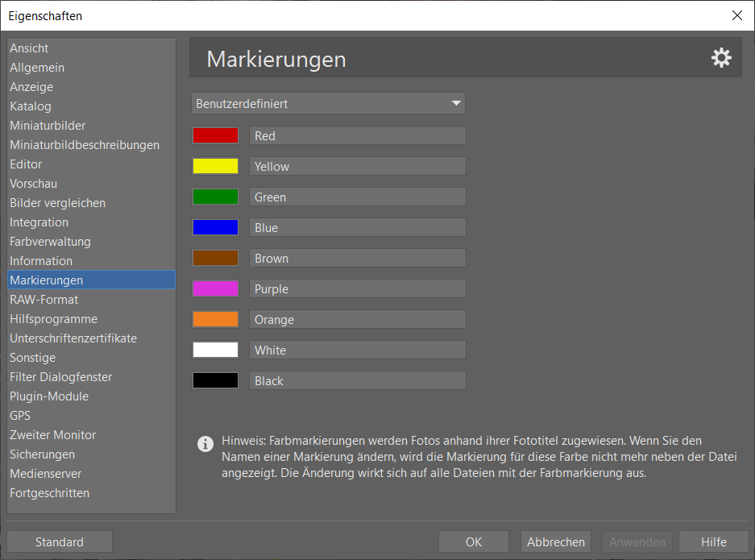755x560 pixels.
Task: Click the gear settings icon in header
Action: pos(721,58)
